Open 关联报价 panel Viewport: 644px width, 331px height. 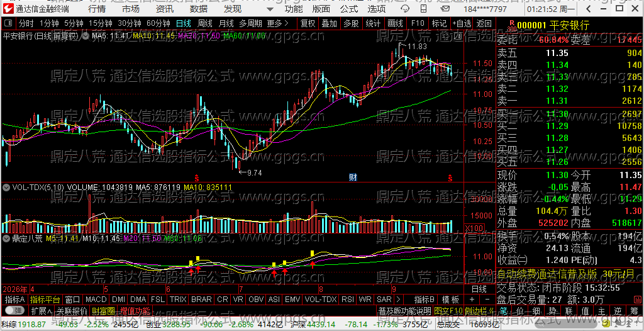pyautogui.click(x=72, y=310)
